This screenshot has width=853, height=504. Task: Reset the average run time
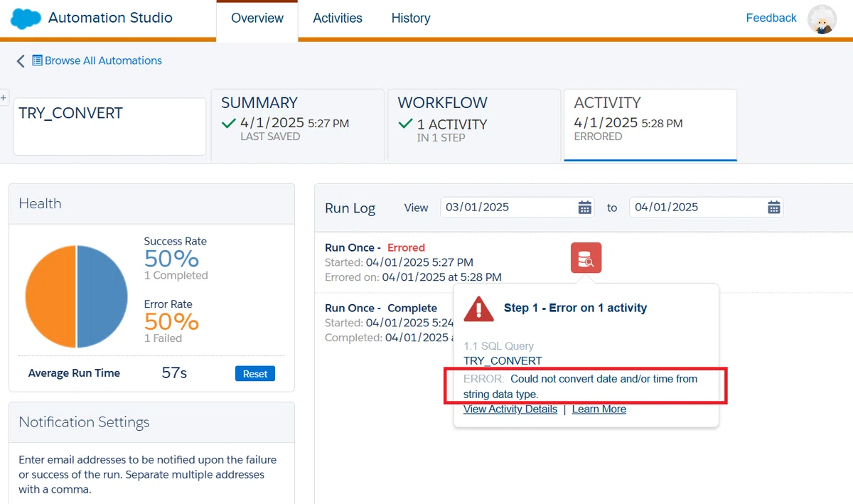click(x=255, y=374)
